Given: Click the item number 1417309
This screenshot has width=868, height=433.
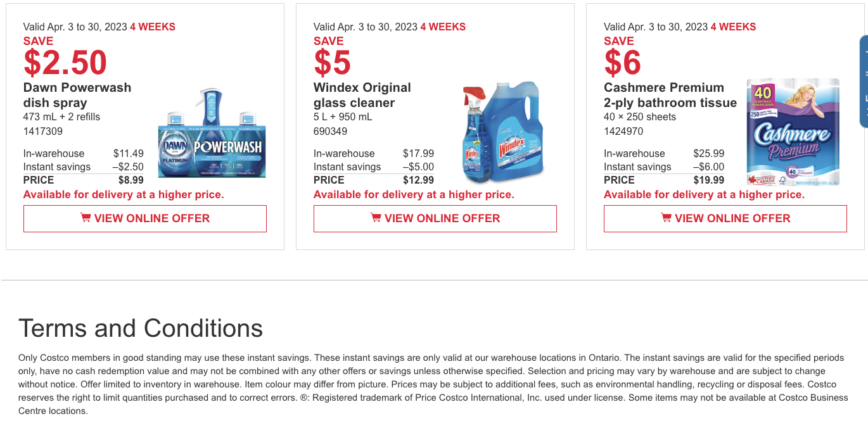Looking at the screenshot, I should (42, 131).
